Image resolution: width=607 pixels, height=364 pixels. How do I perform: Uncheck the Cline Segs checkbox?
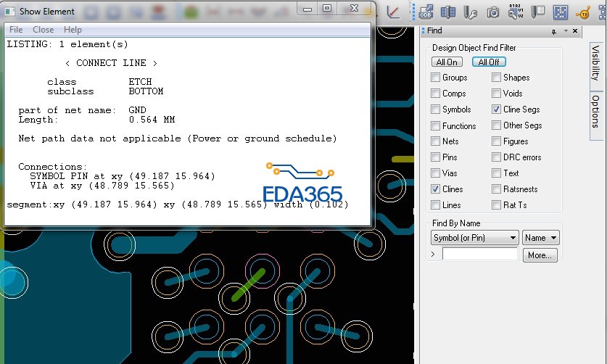click(x=496, y=109)
